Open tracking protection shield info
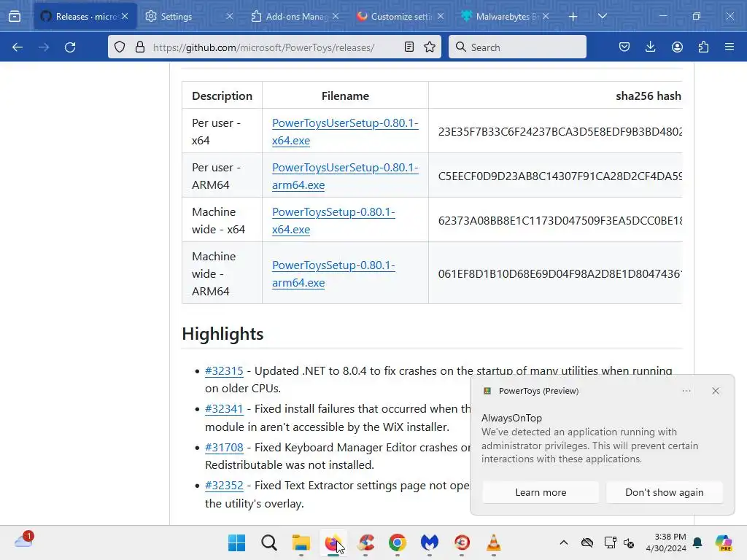The image size is (747, 560). [120, 47]
